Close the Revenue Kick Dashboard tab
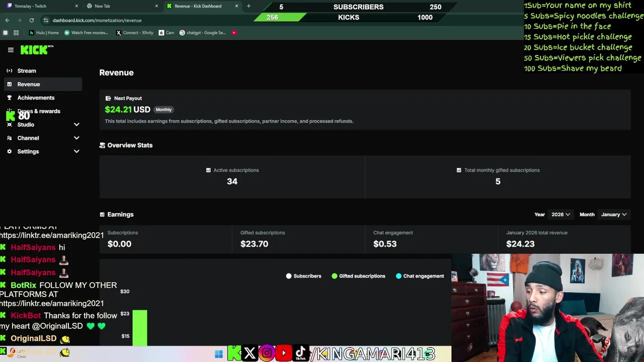 (236, 6)
